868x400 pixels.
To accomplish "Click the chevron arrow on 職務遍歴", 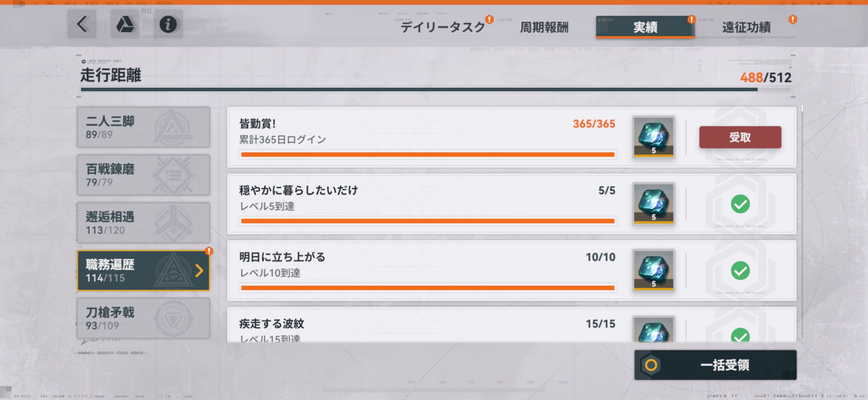I will click(199, 270).
